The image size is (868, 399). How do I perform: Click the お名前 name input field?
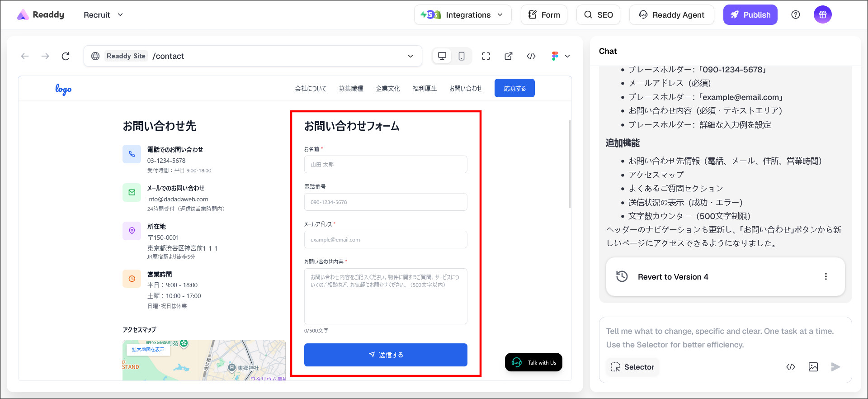385,165
